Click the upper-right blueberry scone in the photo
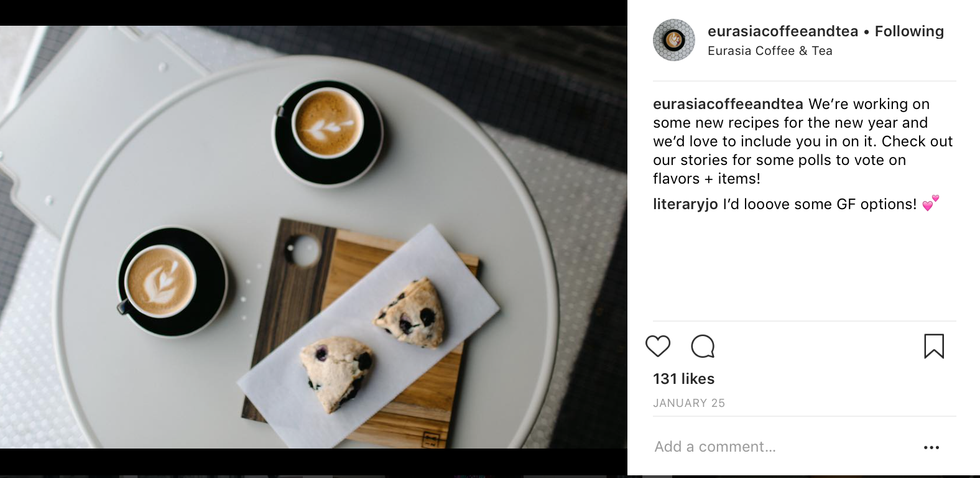980x478 pixels. coord(411,314)
